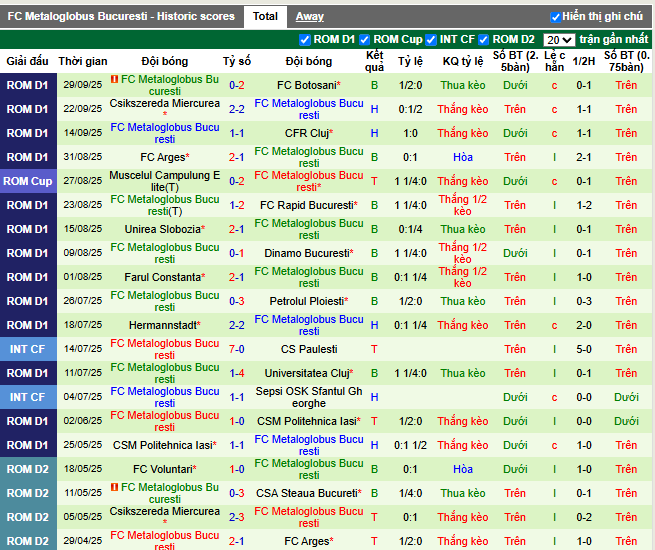Uncheck the ROM D2 filter checkbox
The height and width of the screenshot is (550, 655).
point(483,40)
